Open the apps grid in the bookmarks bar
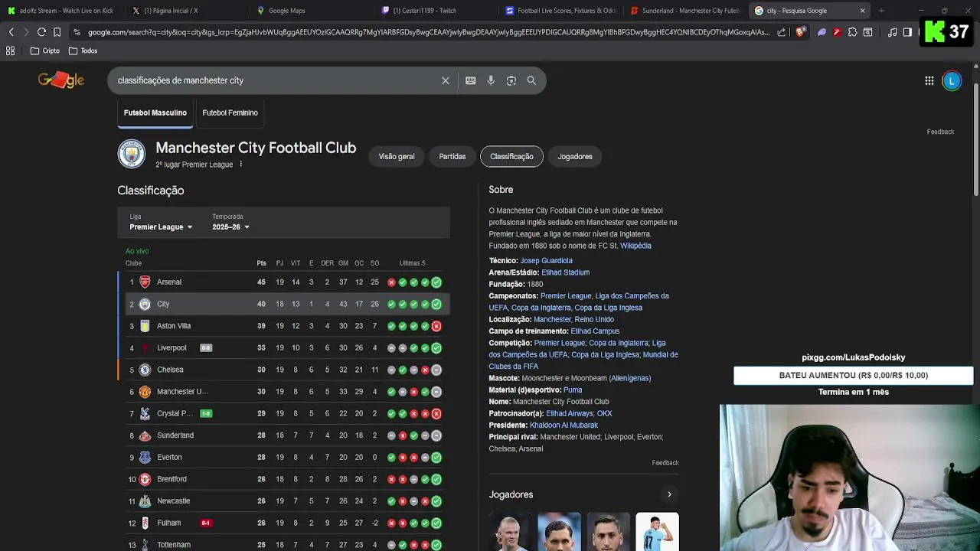980x551 pixels. coord(11,51)
